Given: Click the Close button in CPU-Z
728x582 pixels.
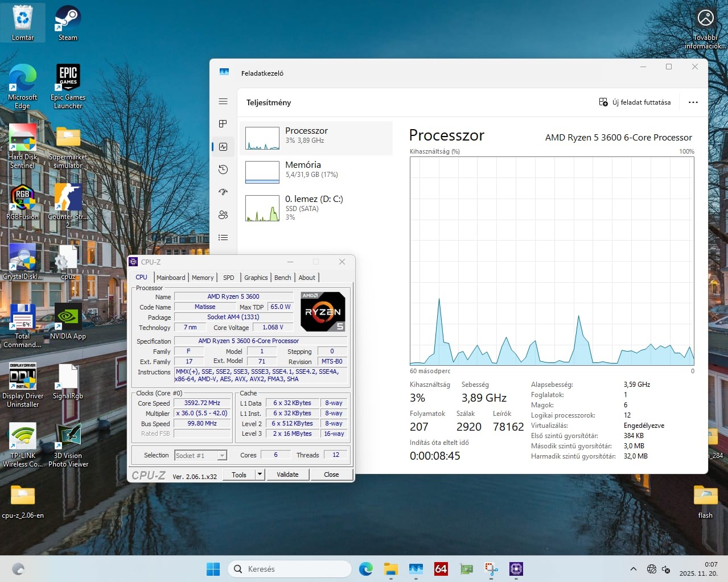Looking at the screenshot, I should point(331,474).
